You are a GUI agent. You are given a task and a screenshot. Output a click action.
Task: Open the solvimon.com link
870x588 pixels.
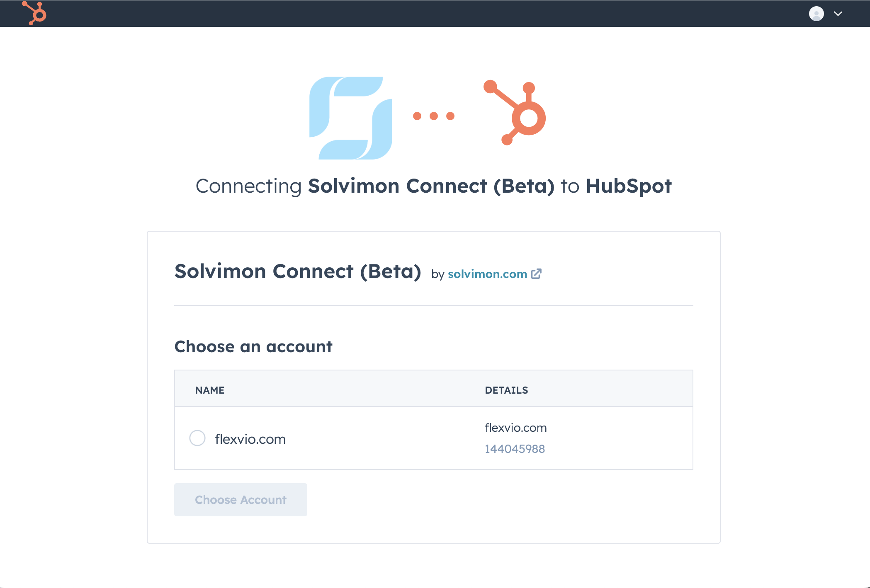coord(487,274)
